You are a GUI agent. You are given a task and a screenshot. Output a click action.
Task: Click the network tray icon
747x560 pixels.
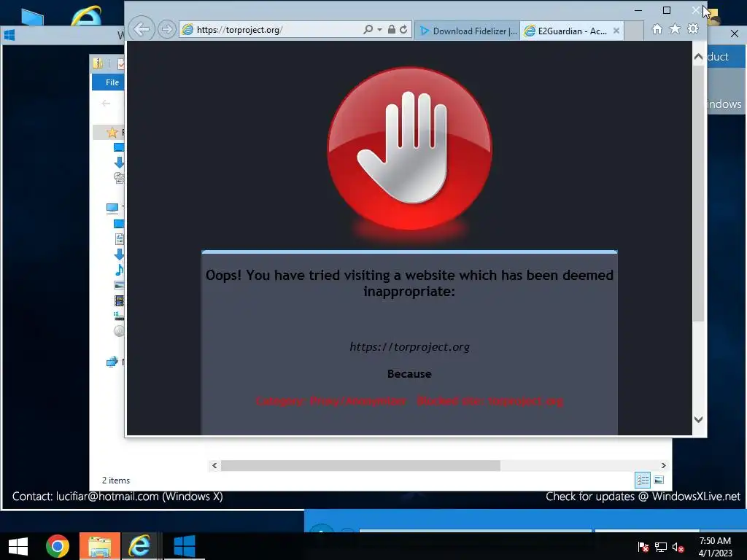click(x=660, y=547)
